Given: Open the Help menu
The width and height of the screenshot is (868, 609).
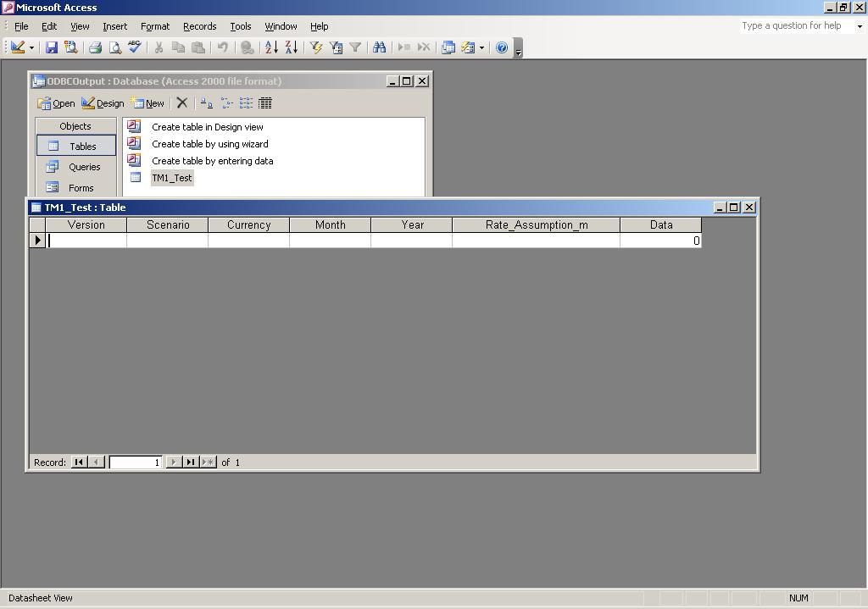Looking at the screenshot, I should pos(319,26).
